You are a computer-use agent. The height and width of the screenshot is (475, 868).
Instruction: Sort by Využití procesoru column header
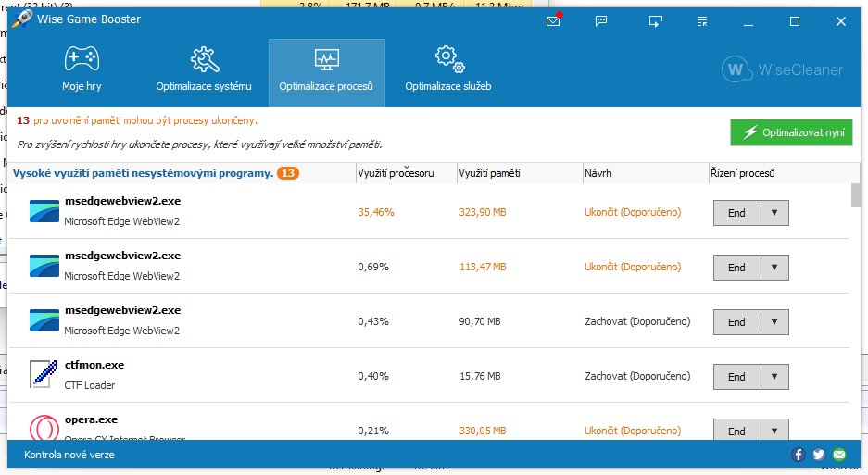pos(407,173)
